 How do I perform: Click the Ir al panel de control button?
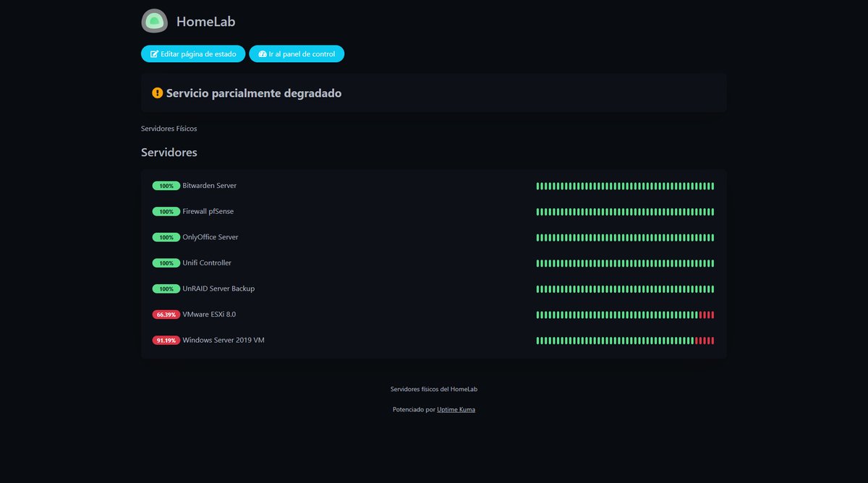coord(297,54)
